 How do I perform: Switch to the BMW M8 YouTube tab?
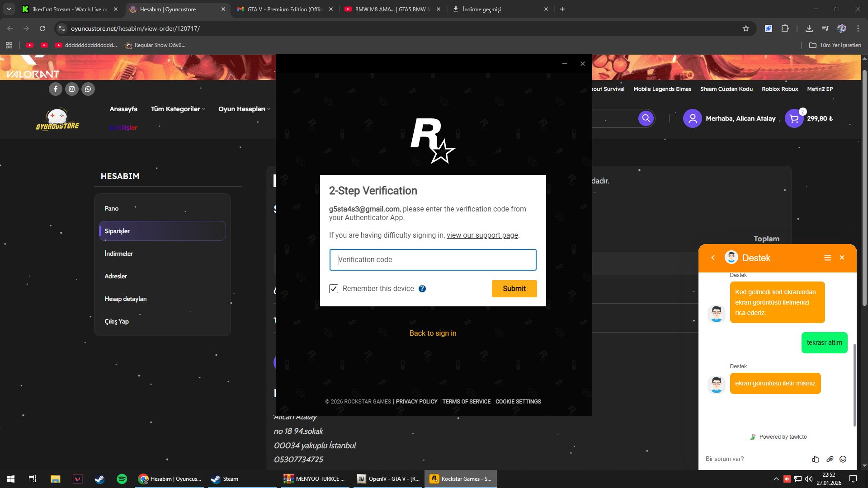(x=392, y=9)
